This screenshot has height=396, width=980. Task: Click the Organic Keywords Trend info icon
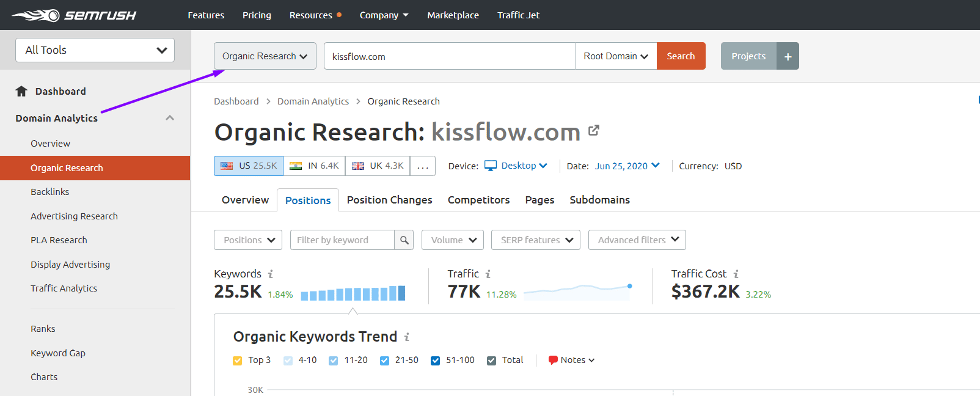coord(407,337)
